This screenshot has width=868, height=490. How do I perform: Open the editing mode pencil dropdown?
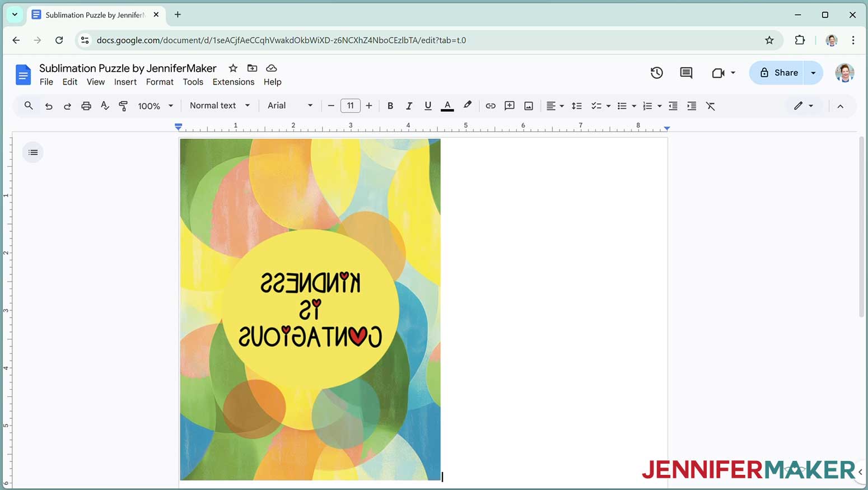(804, 106)
